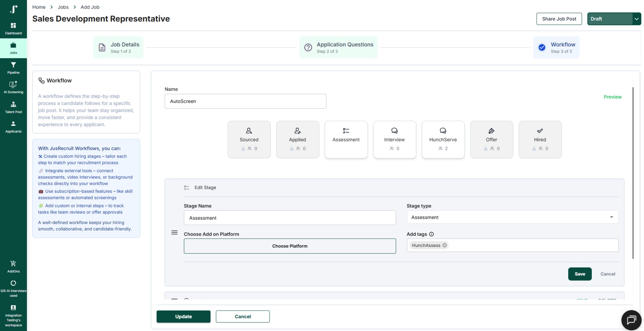Click the Choose Platform button

coord(290,246)
